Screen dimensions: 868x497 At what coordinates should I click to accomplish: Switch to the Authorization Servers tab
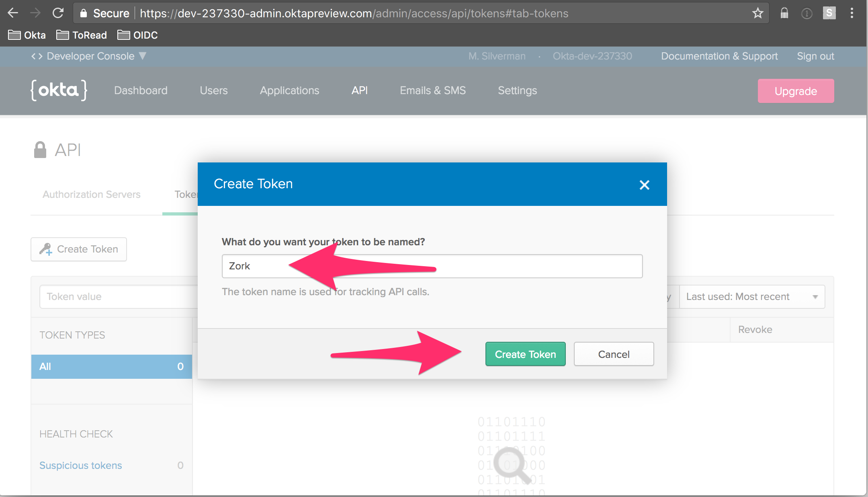(x=92, y=195)
